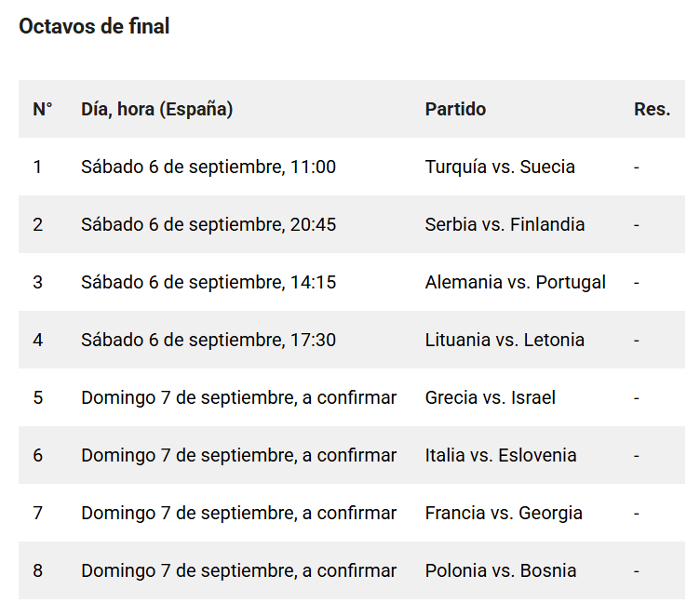Click the Saturday 20:45 date cell
Screen dimensions: 700x616
pyautogui.click(x=209, y=225)
